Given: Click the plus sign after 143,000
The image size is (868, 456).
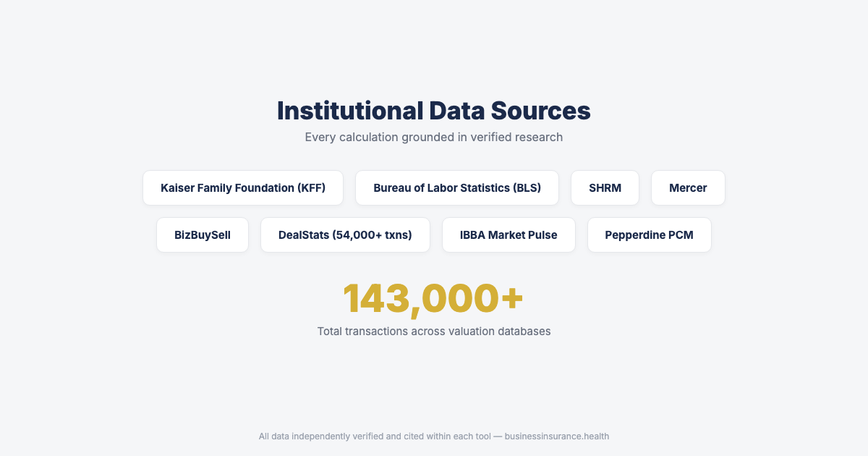Looking at the screenshot, I should coord(512,298).
